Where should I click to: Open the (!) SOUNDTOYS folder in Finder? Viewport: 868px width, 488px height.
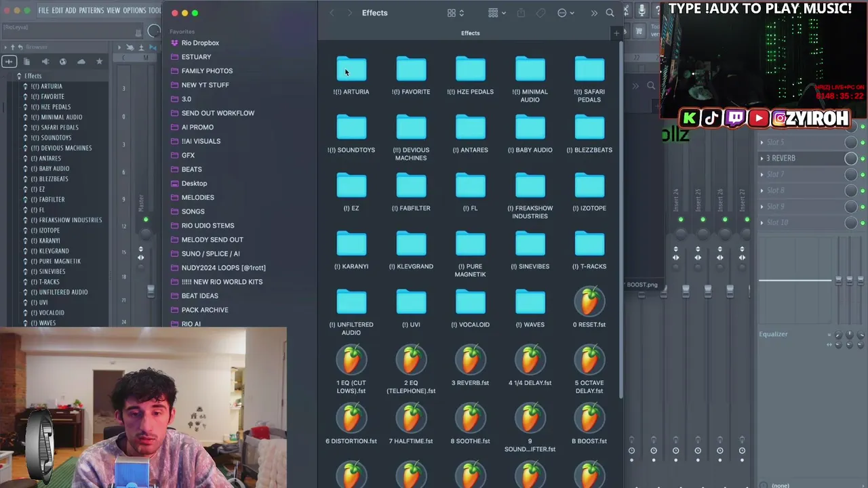[x=351, y=128]
